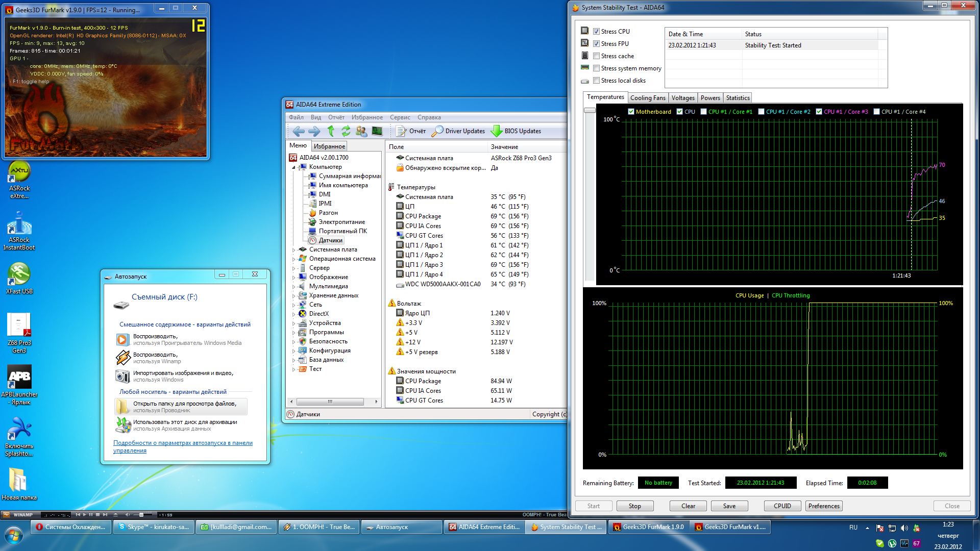Screen dimensions: 980x551
Task: Click the Windows Start orb
Action: [14, 536]
